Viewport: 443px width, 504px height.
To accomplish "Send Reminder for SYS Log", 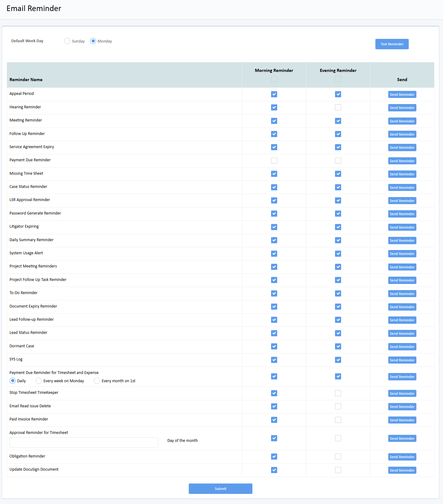I will coord(402,360).
